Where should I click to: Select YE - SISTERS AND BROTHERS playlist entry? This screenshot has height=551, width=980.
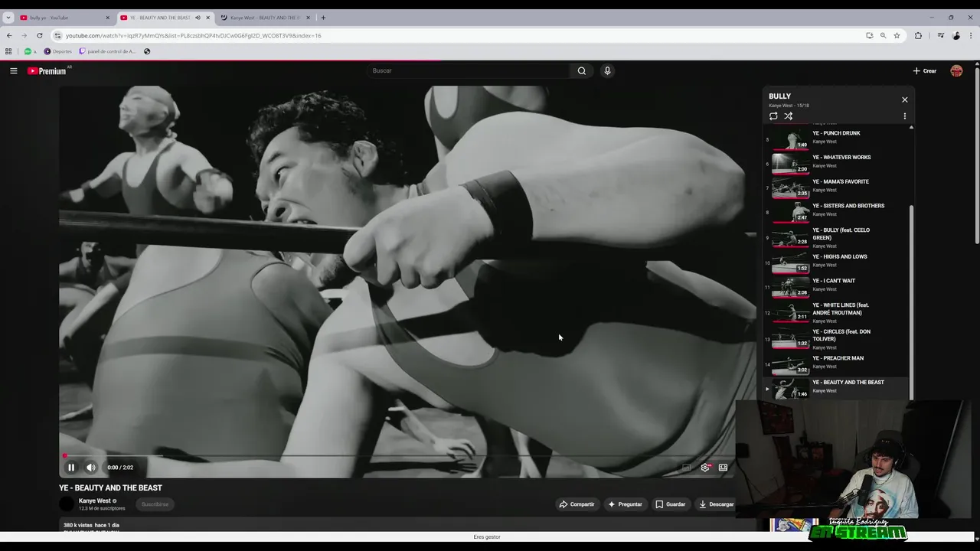point(836,211)
